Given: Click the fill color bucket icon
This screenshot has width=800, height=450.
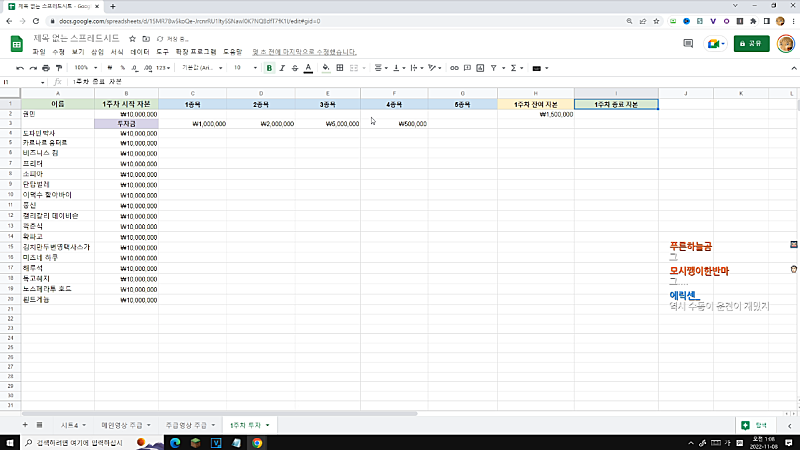Looking at the screenshot, I should 325,68.
